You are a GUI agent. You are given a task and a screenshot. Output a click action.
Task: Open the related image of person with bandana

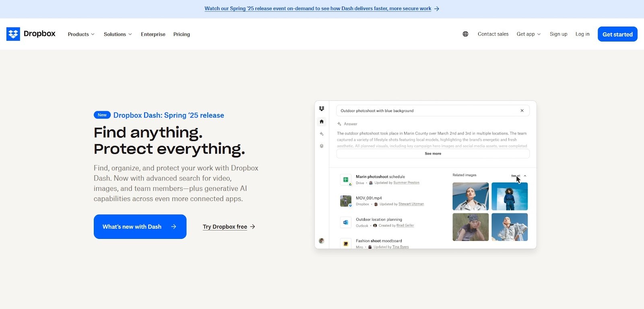coord(471,227)
